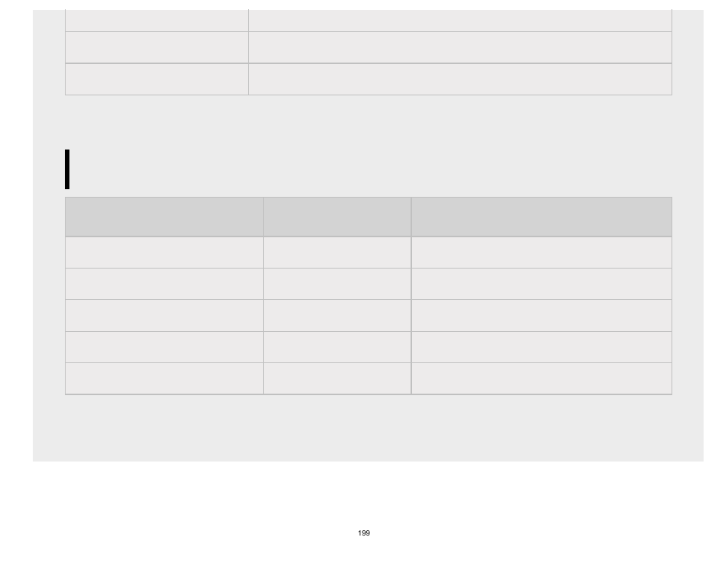Click second body row, last column of lower table

541,284
